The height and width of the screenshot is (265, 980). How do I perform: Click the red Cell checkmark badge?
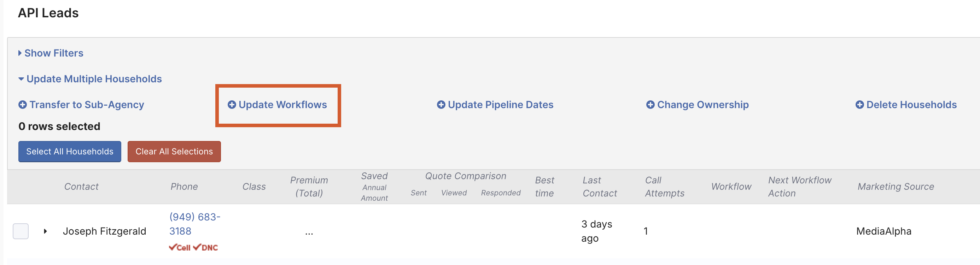180,248
